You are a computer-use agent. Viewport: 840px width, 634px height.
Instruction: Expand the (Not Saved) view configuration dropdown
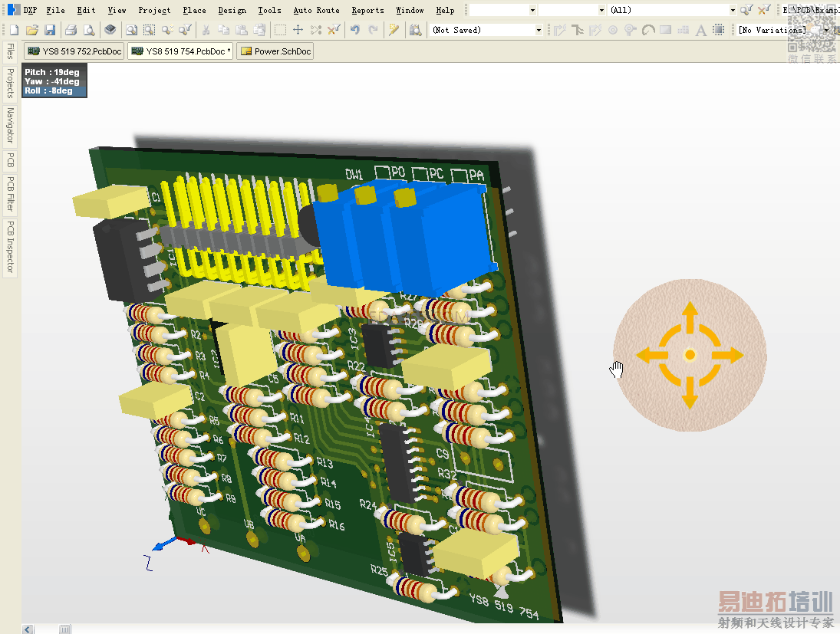(539, 30)
